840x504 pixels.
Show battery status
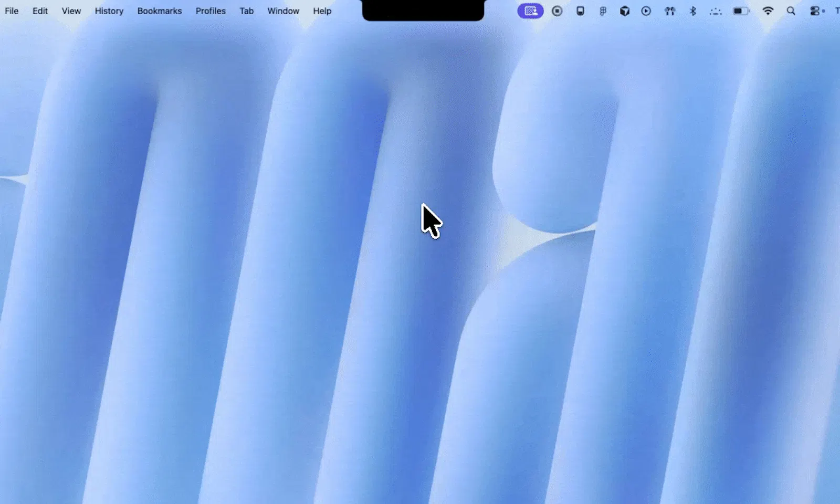click(x=741, y=10)
